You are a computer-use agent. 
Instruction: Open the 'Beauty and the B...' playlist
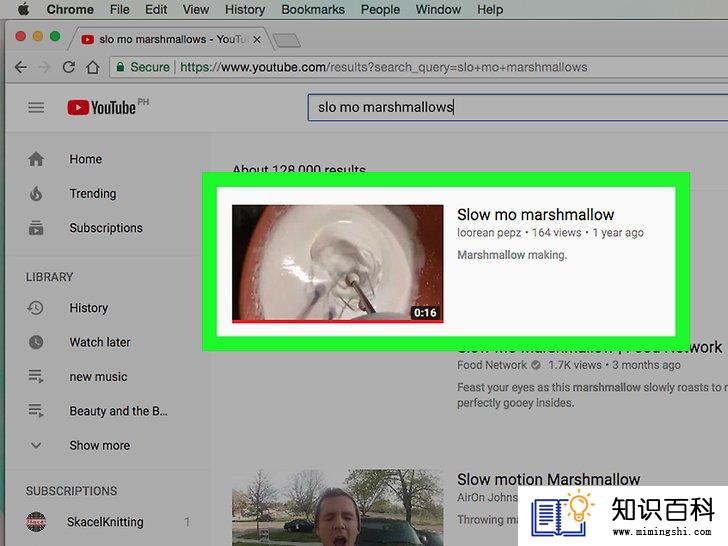[x=118, y=411]
